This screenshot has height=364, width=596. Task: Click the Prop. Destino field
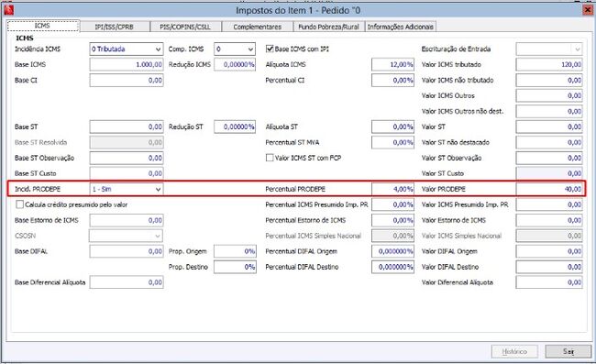(235, 267)
